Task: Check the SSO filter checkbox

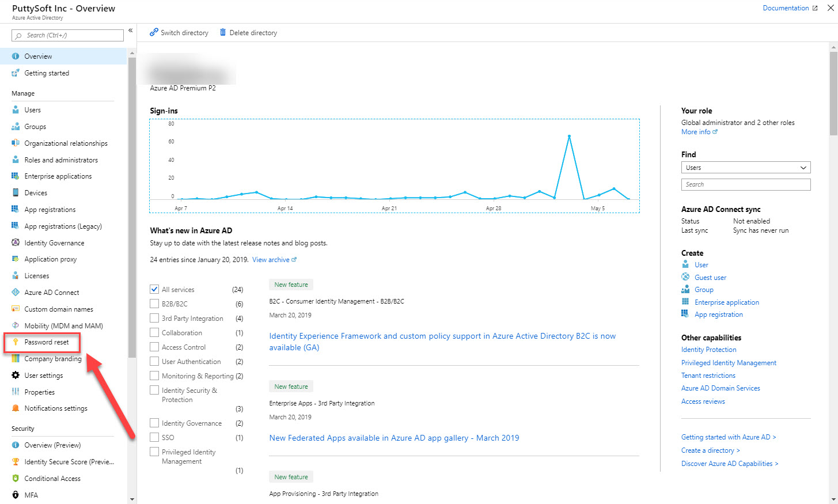Action: coord(154,437)
